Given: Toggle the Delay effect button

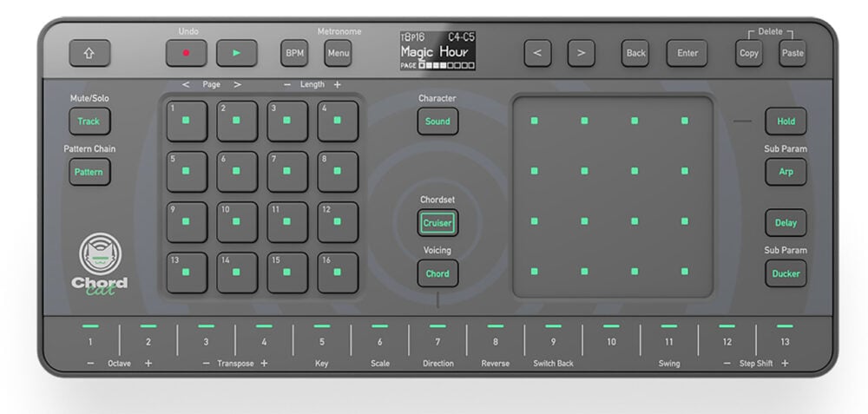Looking at the screenshot, I should 786,222.
